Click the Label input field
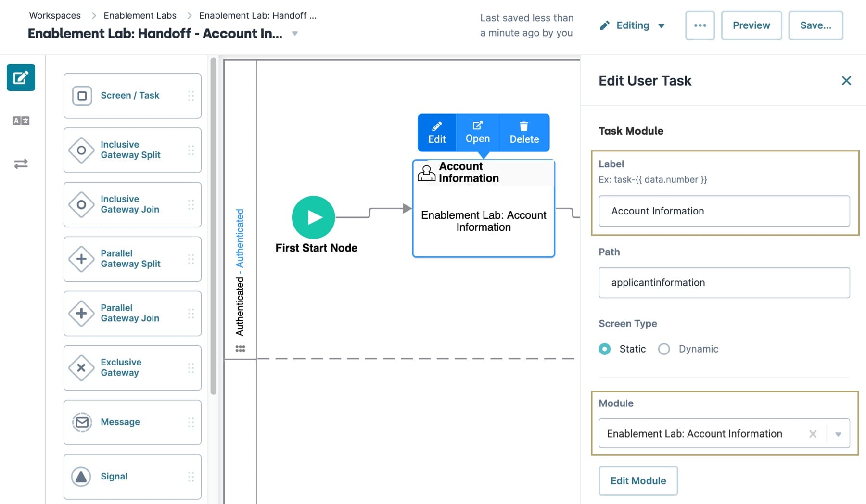The height and width of the screenshot is (504, 866). coord(724,211)
